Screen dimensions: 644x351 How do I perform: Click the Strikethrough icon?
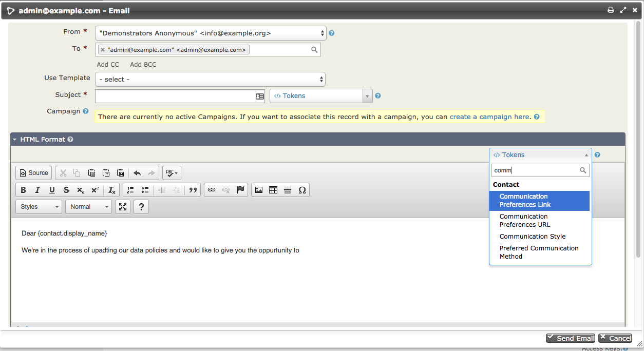(66, 190)
